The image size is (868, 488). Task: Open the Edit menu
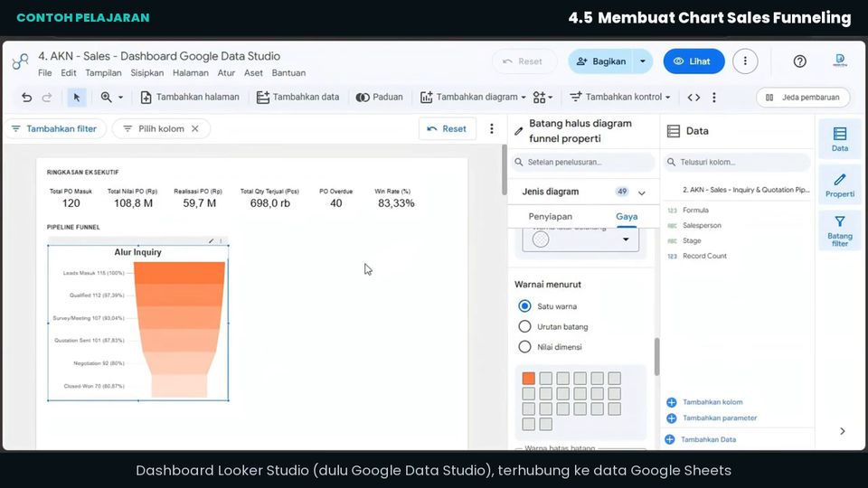69,73
